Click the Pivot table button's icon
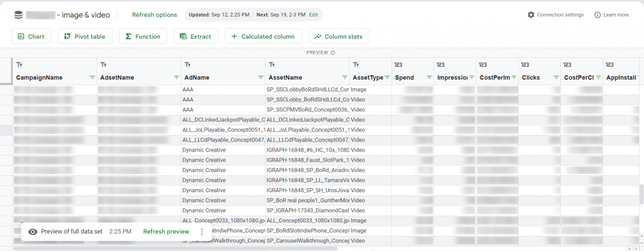Image resolution: width=644 pixels, height=251 pixels. pyautogui.click(x=68, y=36)
